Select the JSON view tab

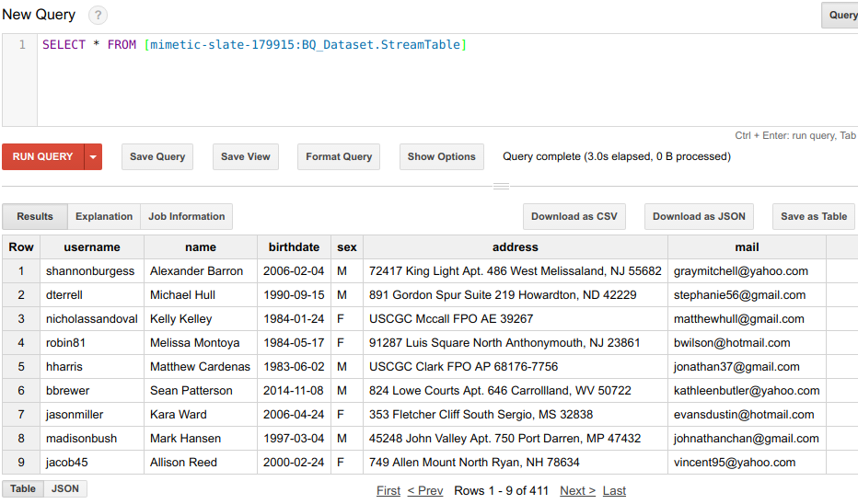coord(65,488)
